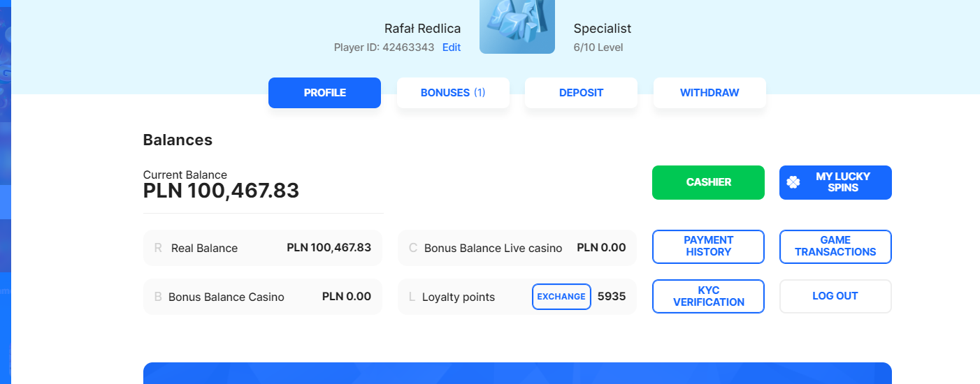Viewport: 980px width, 384px height.
Task: Click the clover icon on My Lucky Spins
Action: pyautogui.click(x=793, y=182)
